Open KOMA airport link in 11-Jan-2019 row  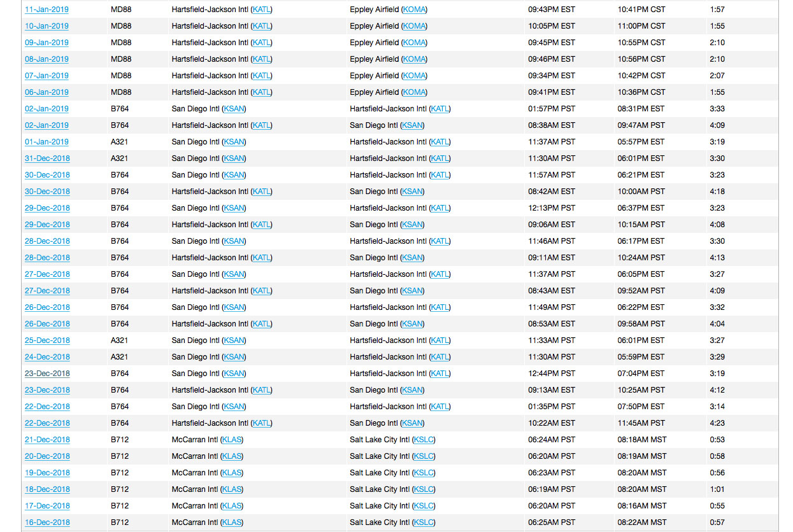click(414, 10)
